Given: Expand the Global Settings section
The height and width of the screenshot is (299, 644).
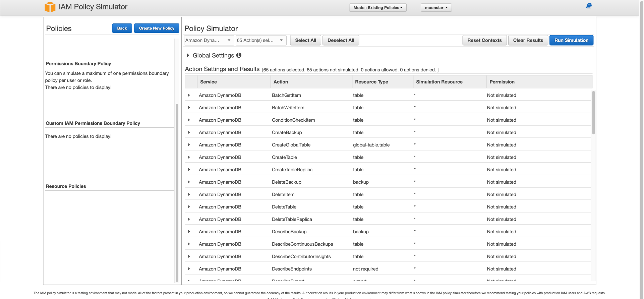Looking at the screenshot, I should pyautogui.click(x=188, y=55).
